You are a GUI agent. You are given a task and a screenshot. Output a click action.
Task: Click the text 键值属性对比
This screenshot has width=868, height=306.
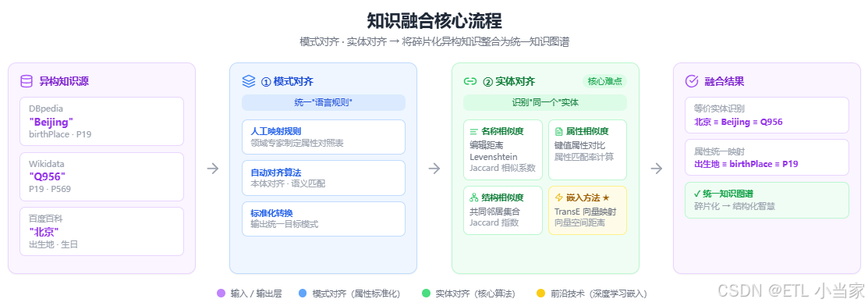580,145
